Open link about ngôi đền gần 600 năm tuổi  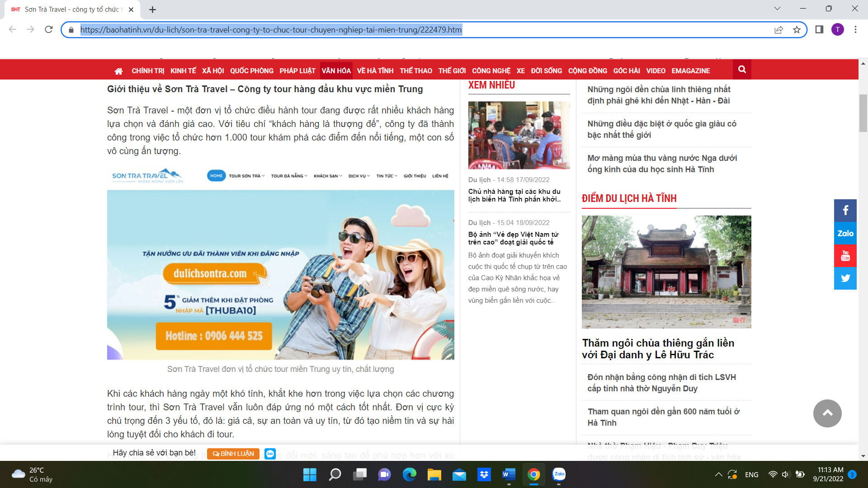pos(663,417)
